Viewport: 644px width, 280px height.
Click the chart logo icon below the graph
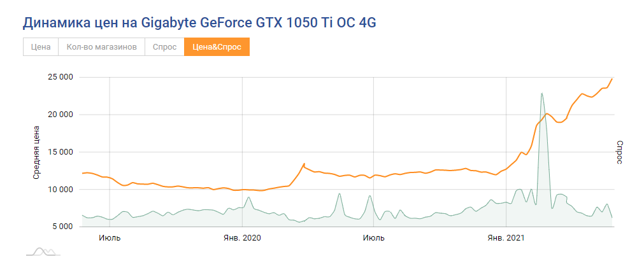[43, 251]
